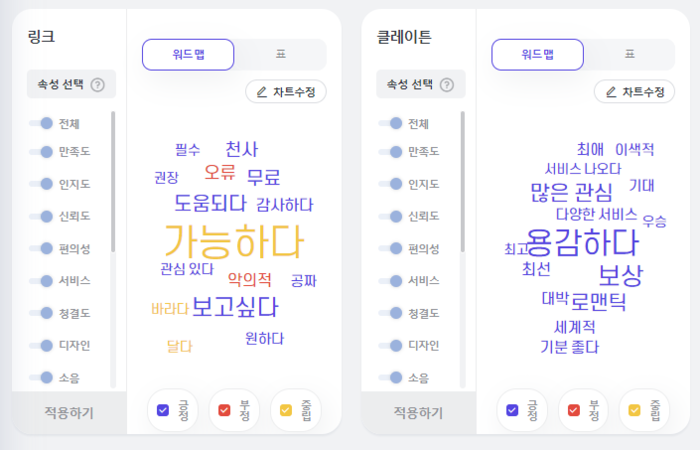Viewport: 700px width, 450px height.
Task: Switch 디자인 toggle in 클레이튼 panel
Action: (x=390, y=346)
